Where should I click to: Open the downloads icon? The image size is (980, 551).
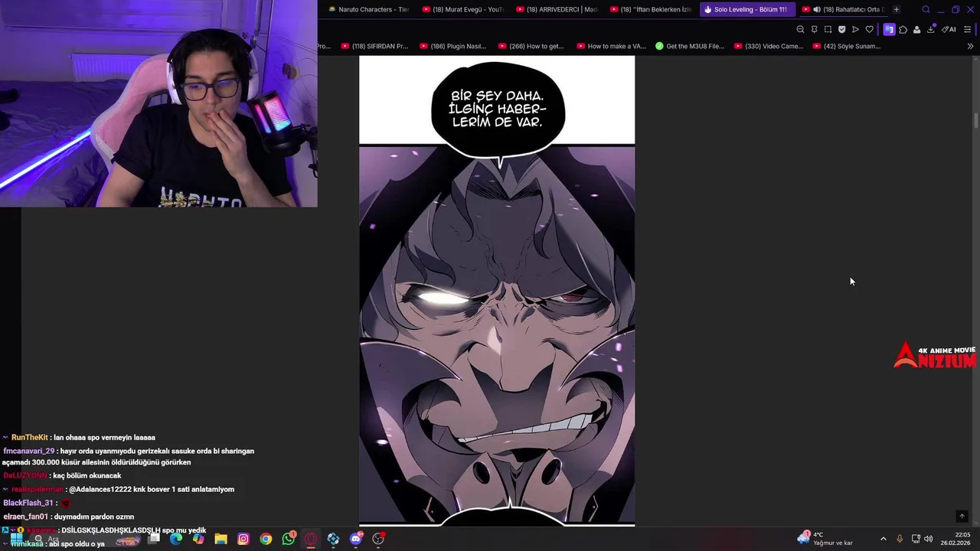(930, 29)
